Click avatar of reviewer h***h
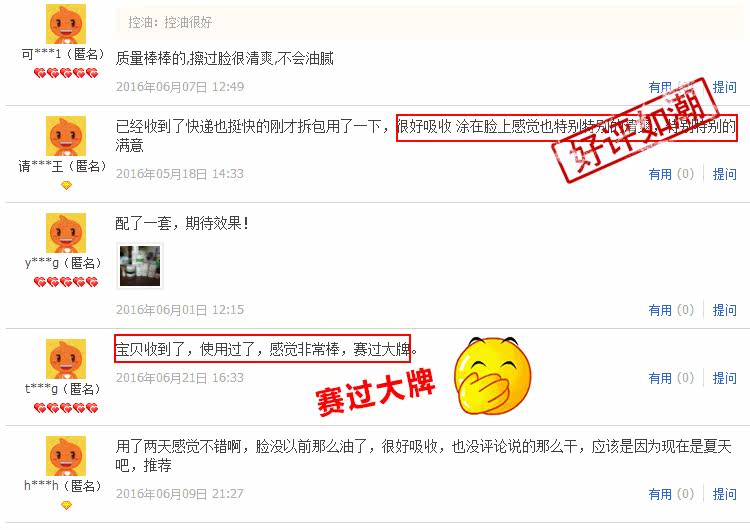 tap(66, 456)
